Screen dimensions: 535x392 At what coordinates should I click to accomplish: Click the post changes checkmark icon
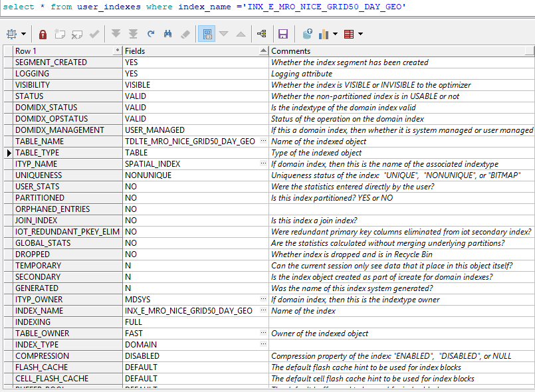tap(94, 34)
